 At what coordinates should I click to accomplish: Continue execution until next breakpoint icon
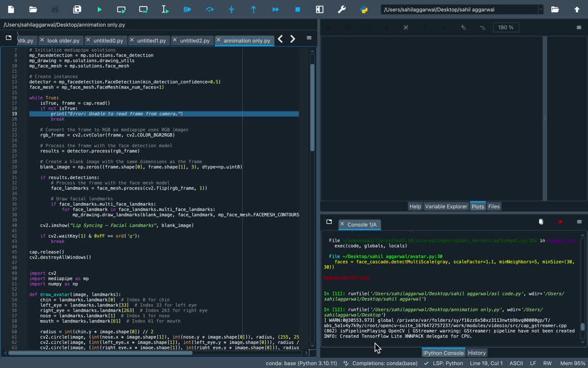276,9
